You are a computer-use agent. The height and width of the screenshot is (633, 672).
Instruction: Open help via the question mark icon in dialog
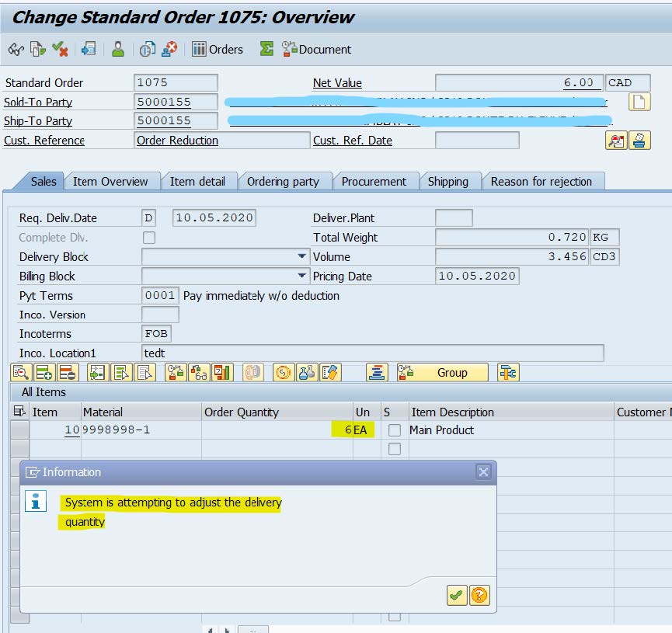coord(480,596)
